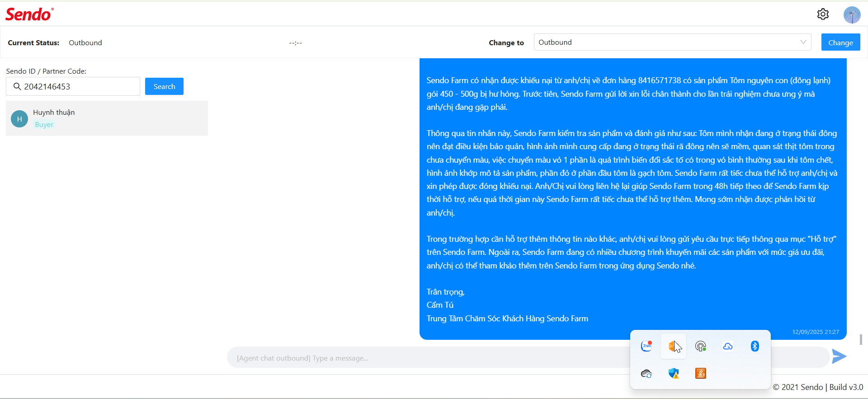Click the 'Outbound' current status value

pyautogui.click(x=85, y=42)
